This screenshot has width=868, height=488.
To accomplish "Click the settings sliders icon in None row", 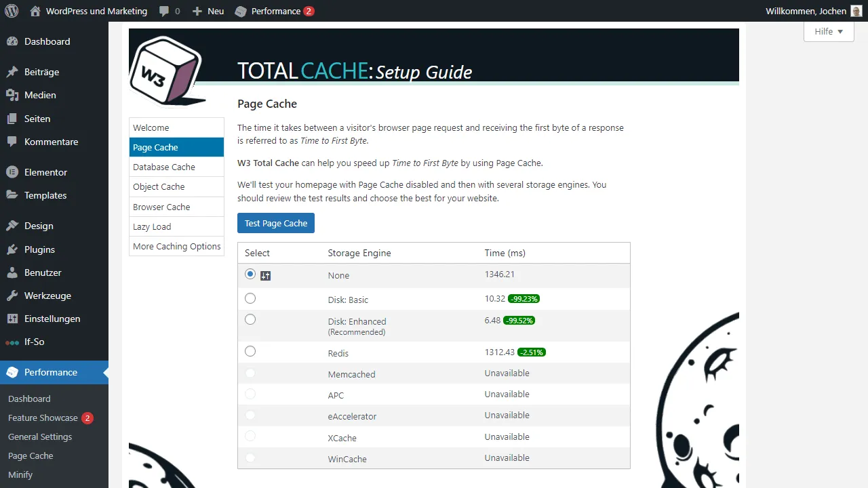I will (x=266, y=276).
